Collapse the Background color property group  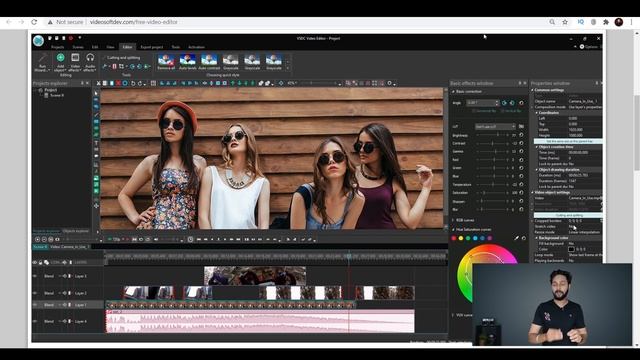pyautogui.click(x=536, y=238)
